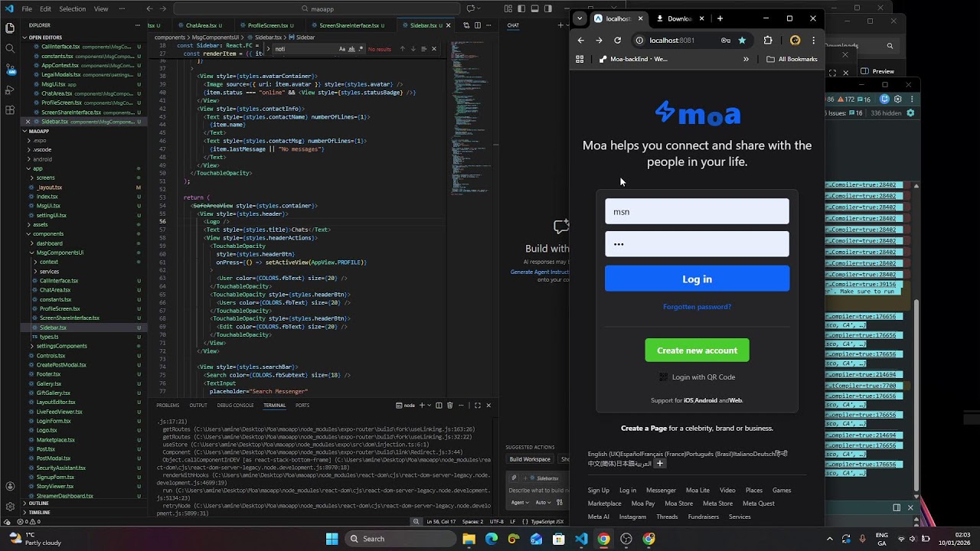Screen dimensions: 980x551
Task: Switch to the ChatArea.tsx editor tab
Action: [x=203, y=25]
